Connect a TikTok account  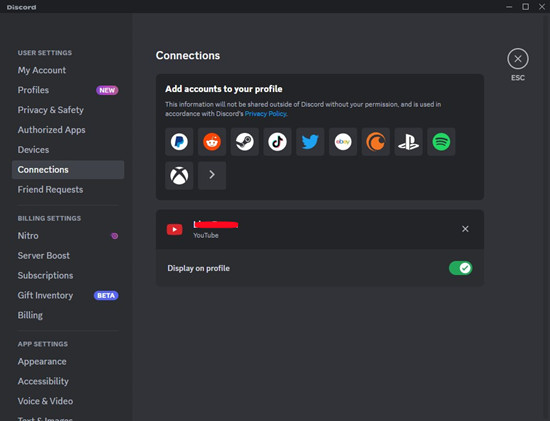277,142
